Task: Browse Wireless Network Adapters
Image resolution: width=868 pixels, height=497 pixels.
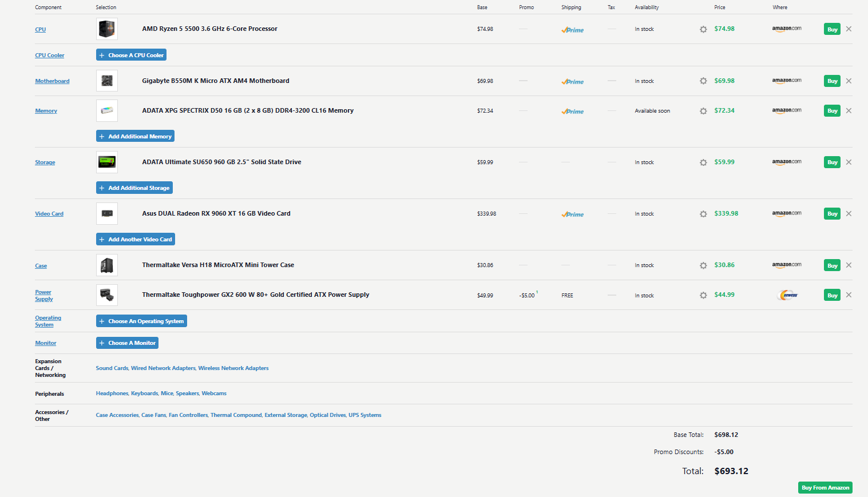Action: [x=233, y=368]
